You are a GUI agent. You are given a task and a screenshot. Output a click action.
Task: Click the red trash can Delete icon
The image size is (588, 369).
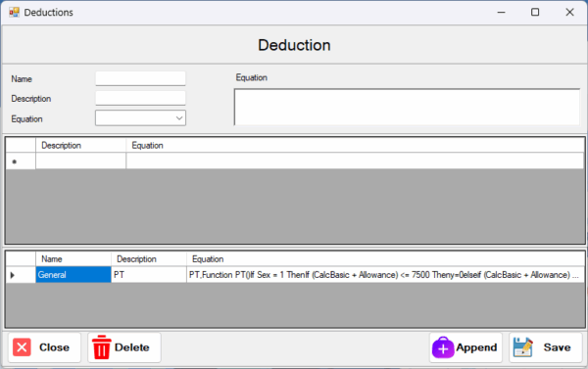coord(101,347)
